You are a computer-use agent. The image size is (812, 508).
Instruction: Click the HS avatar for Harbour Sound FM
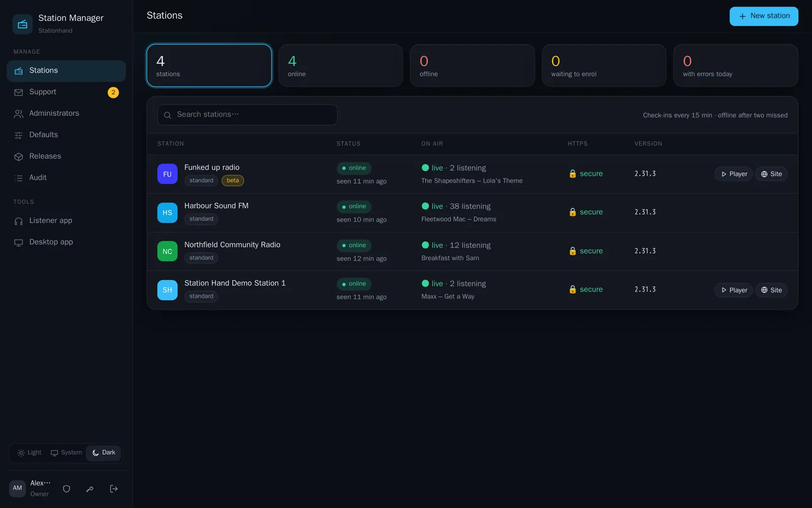coord(167,212)
